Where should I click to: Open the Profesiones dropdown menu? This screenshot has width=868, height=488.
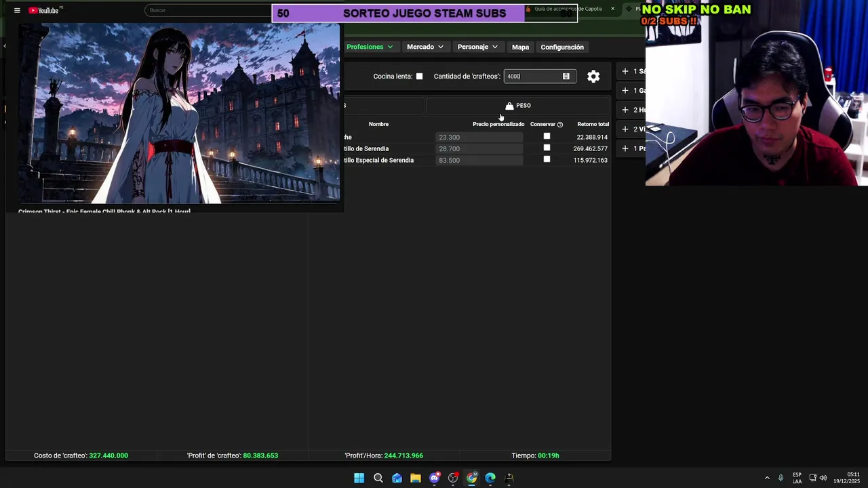370,47
